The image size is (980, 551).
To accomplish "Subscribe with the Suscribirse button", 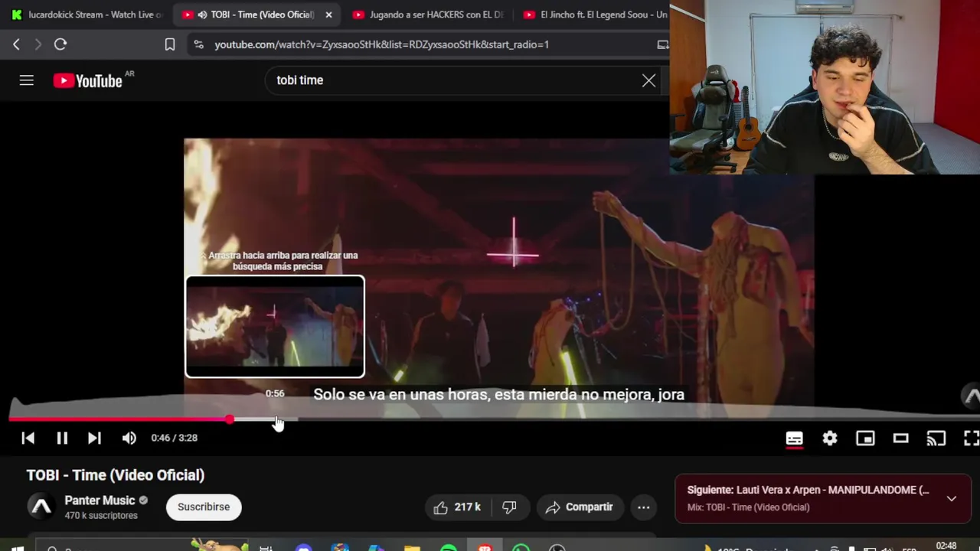I will 204,507.
